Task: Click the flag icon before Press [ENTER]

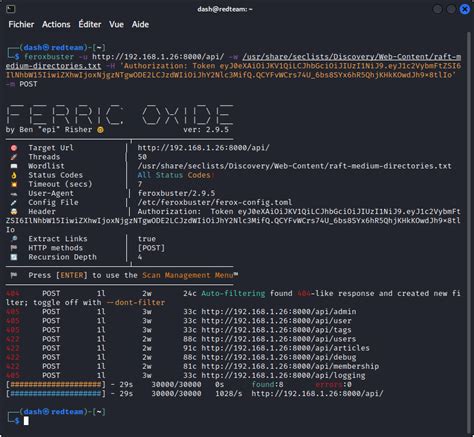Action: pos(14,275)
